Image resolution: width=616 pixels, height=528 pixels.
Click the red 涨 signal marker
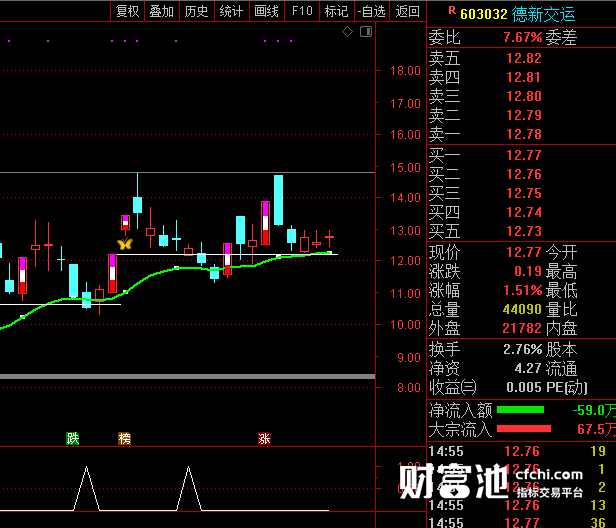[x=264, y=438]
